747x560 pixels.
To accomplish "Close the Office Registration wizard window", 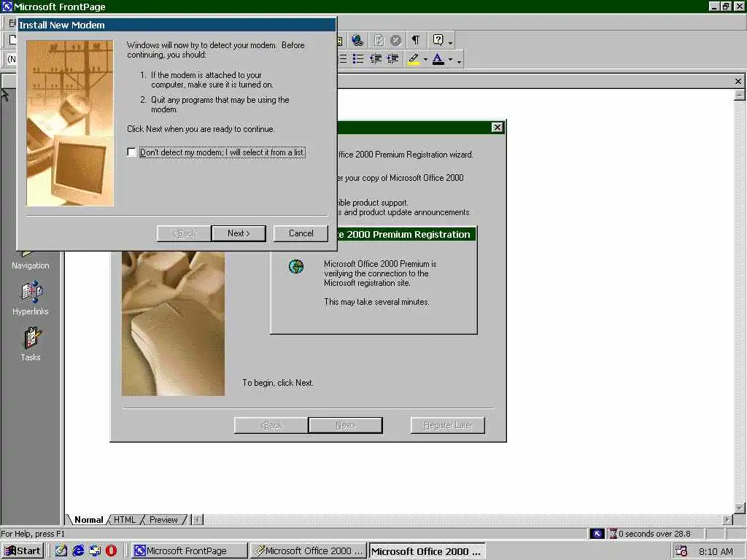I will coord(497,127).
